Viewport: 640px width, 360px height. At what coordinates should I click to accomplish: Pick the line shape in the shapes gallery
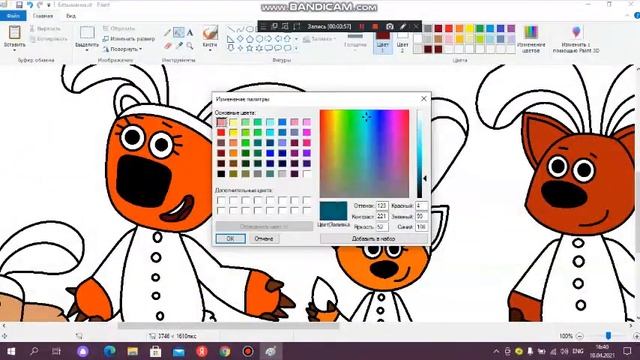coord(231,29)
